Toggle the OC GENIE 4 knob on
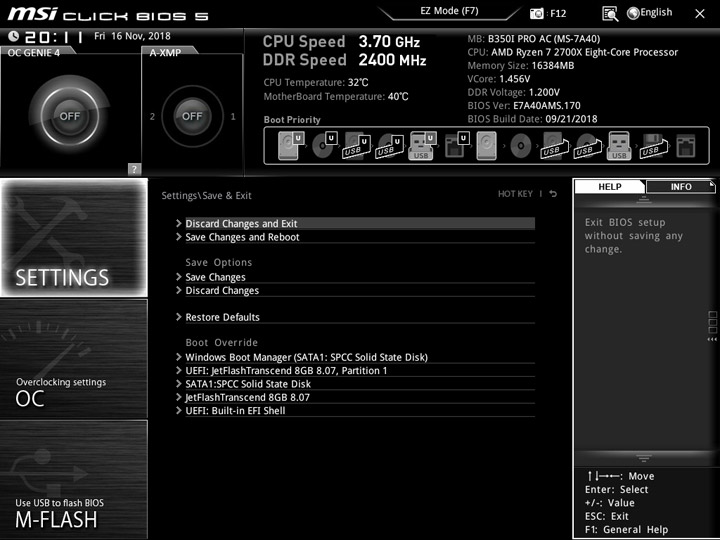This screenshot has width=720, height=540. [70, 116]
